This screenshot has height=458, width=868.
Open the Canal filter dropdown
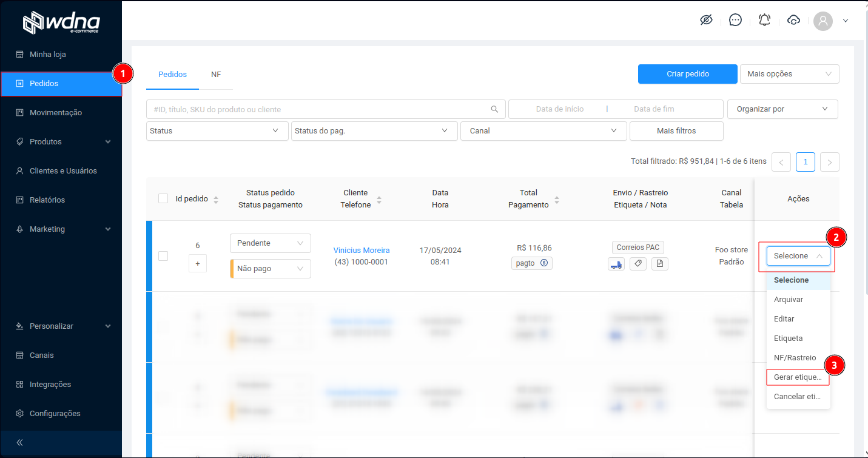click(543, 130)
